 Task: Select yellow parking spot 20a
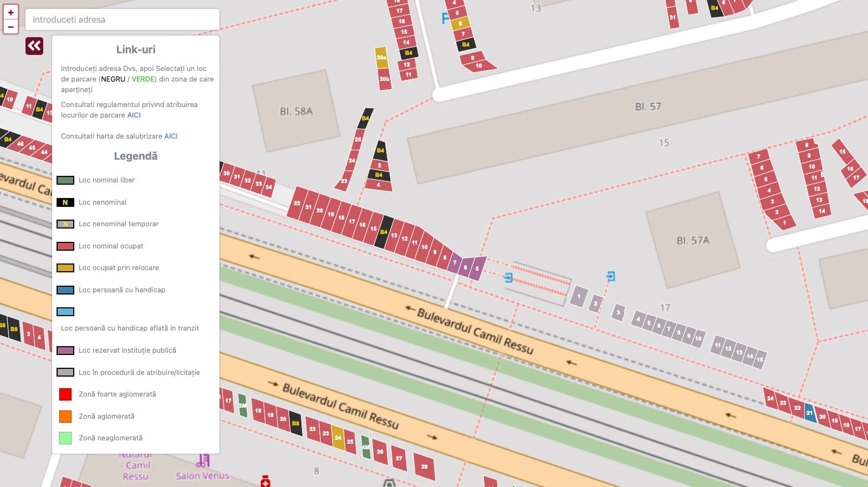pyautogui.click(x=381, y=58)
